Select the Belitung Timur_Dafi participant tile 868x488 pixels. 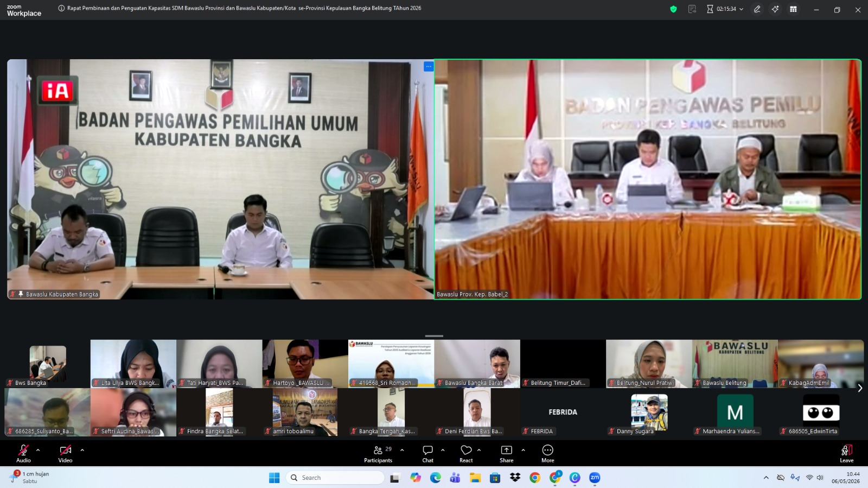(x=563, y=364)
